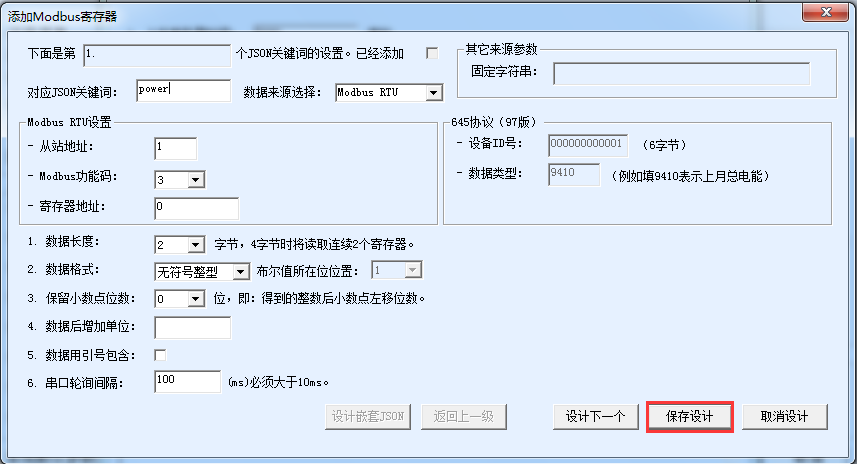Viewport: 857px width, 464px height.
Task: Toggle the 已经添加 checkbox
Action: tap(432, 53)
